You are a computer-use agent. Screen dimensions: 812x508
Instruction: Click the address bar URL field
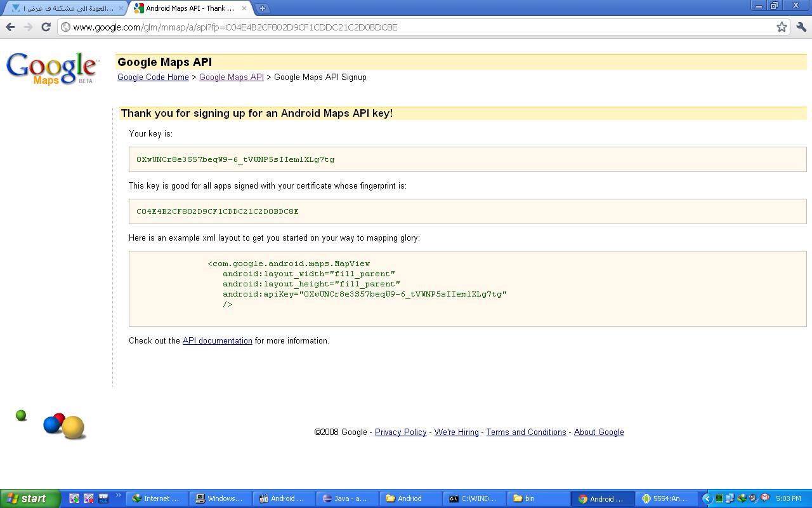[417, 27]
